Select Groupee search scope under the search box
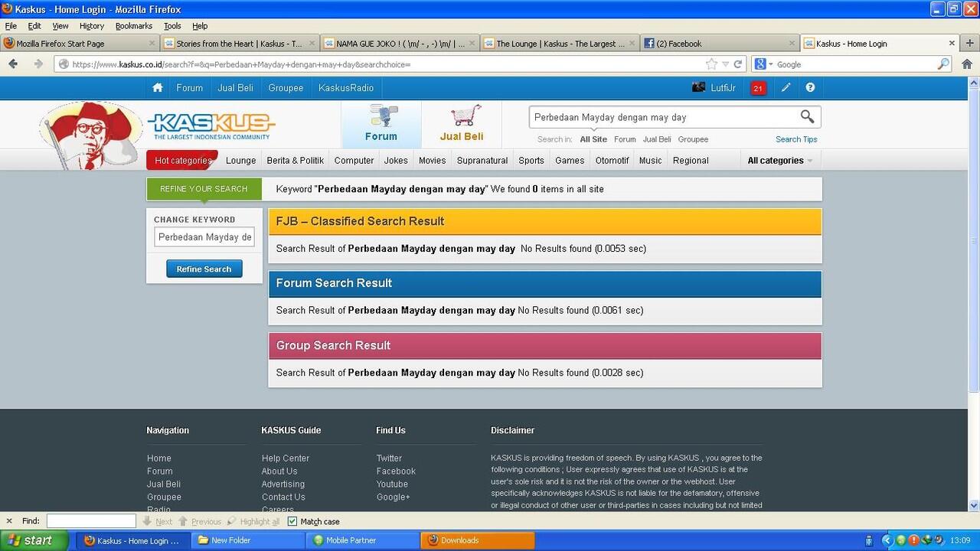980x551 pixels. pyautogui.click(x=693, y=139)
